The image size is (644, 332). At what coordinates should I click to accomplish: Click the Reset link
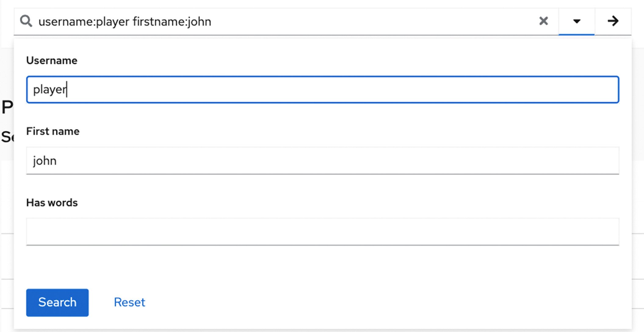[x=129, y=302]
